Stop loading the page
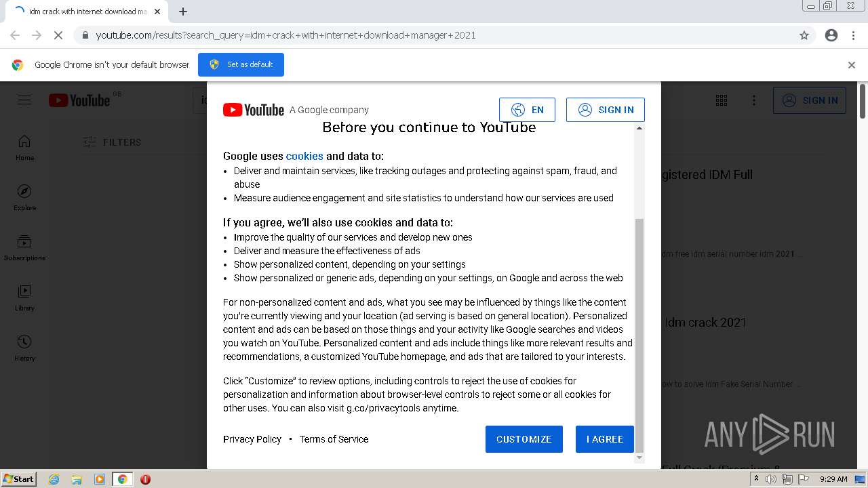Screen dimensions: 868x488 [58, 35]
